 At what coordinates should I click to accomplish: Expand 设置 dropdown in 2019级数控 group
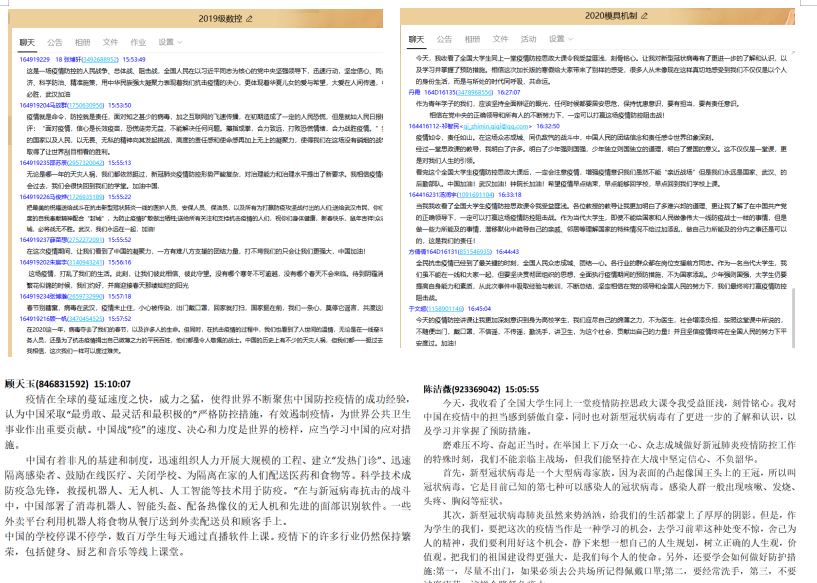pos(167,43)
